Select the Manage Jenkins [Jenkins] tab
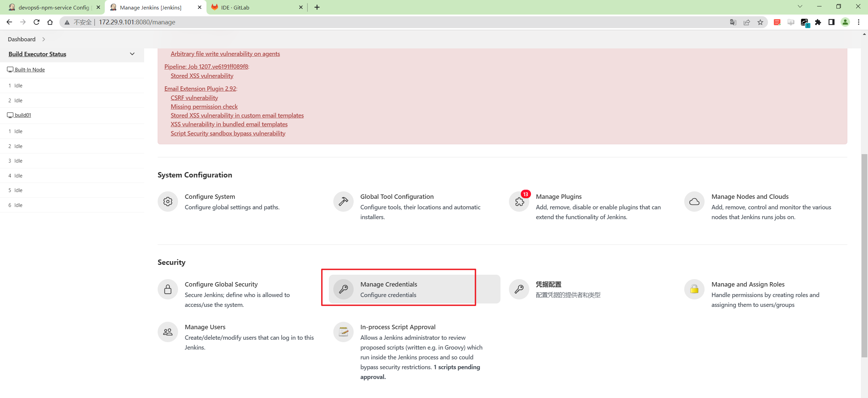Viewport: 868px width, 398px height. 156,7
